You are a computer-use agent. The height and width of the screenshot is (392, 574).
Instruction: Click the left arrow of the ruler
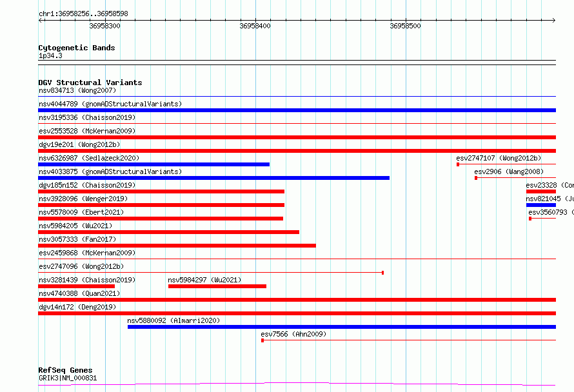point(40,21)
